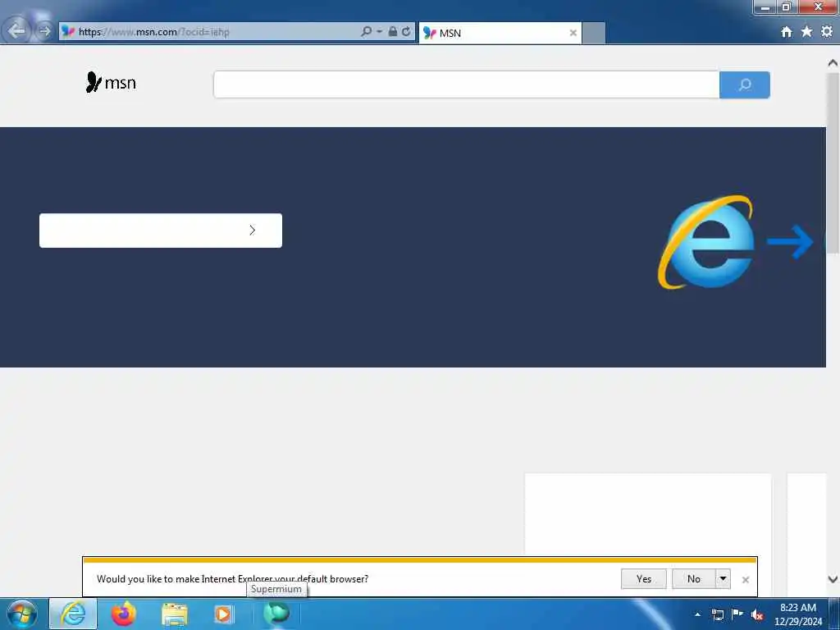This screenshot has height=630, width=840.
Task: Click the muted volume speaker icon
Action: (757, 614)
